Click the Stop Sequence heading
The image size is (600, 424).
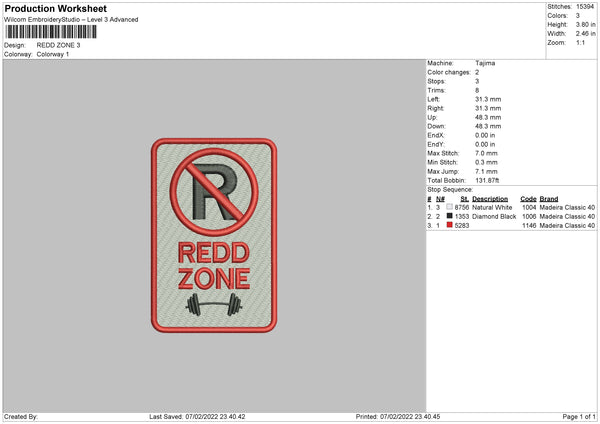pyautogui.click(x=450, y=188)
